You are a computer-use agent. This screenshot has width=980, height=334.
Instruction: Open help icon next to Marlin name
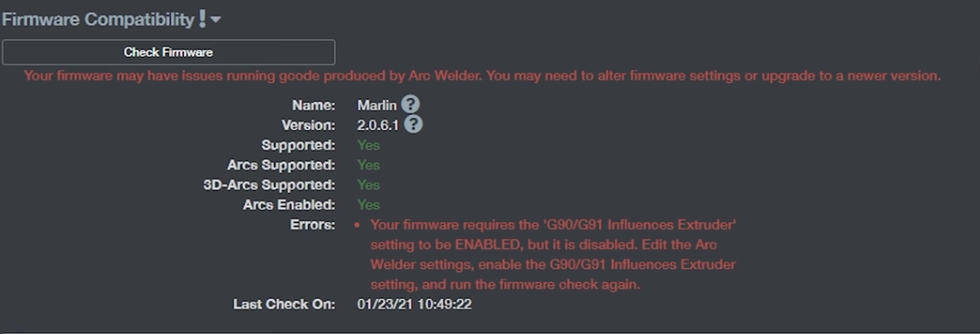[411, 104]
